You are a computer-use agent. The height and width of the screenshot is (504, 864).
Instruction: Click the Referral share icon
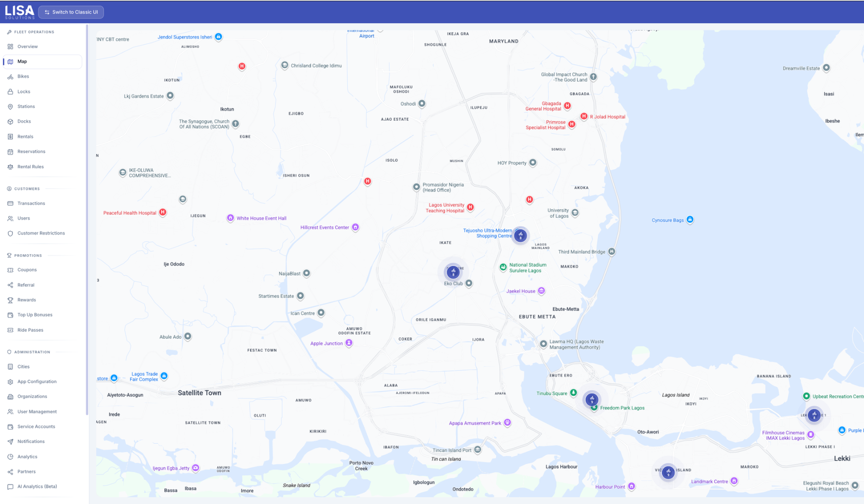click(x=10, y=285)
